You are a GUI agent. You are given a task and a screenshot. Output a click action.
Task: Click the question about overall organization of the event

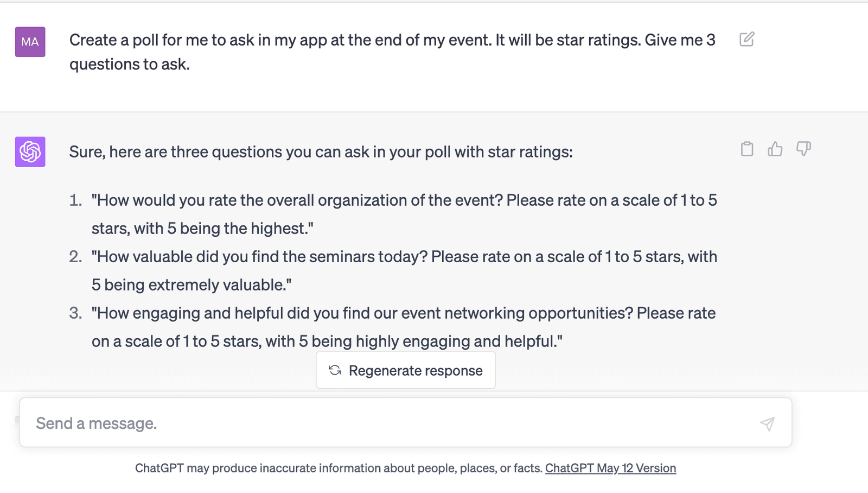point(404,214)
